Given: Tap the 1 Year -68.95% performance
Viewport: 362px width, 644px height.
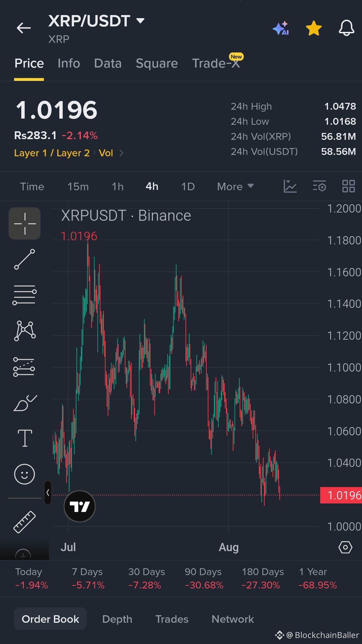Looking at the screenshot, I should pyautogui.click(x=317, y=578).
